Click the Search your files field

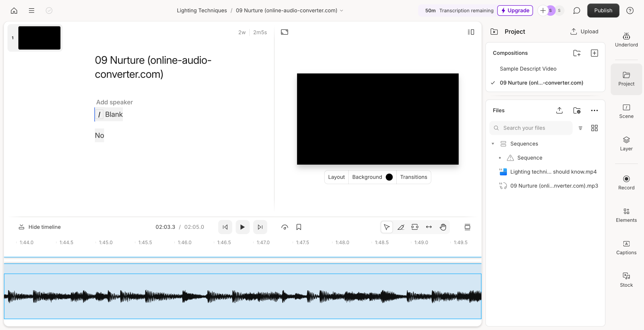coord(531,128)
